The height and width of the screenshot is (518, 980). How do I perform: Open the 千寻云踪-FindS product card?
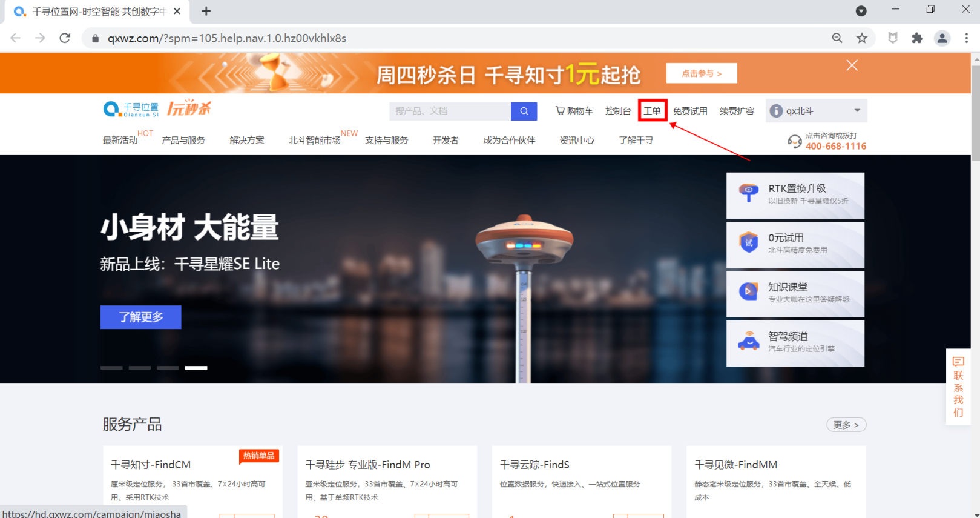[x=582, y=482]
